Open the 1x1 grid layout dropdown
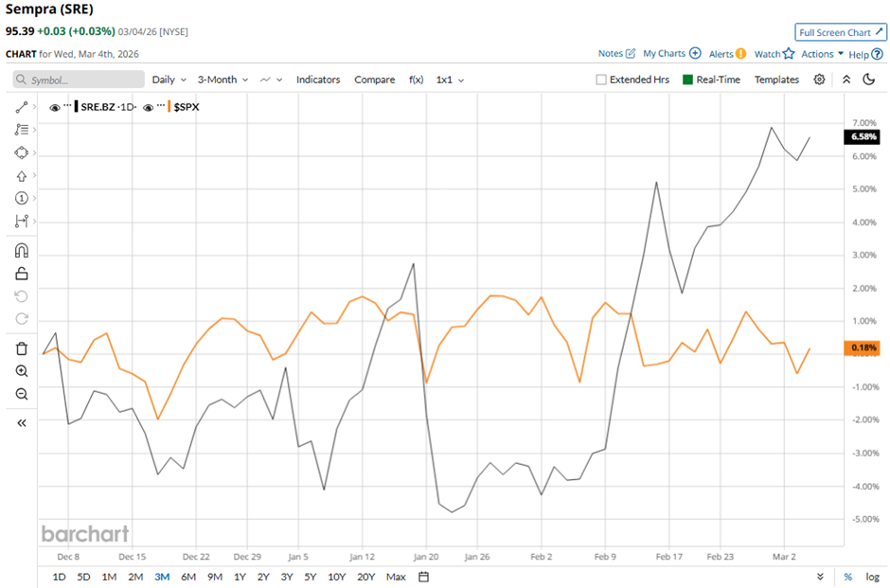 [x=450, y=80]
